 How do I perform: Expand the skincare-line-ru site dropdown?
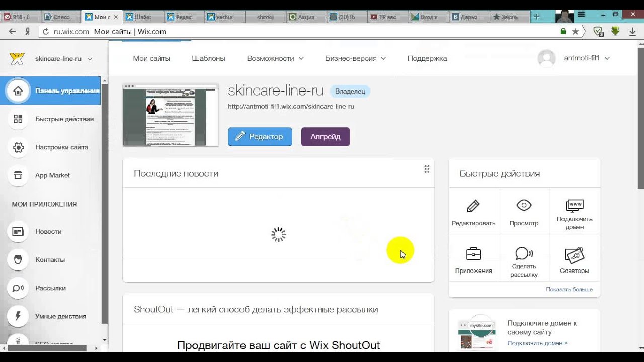pyautogui.click(x=90, y=59)
